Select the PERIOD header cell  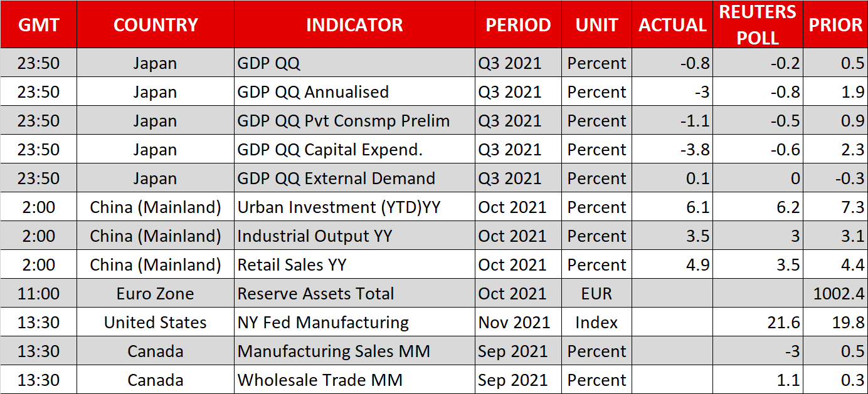point(518,25)
